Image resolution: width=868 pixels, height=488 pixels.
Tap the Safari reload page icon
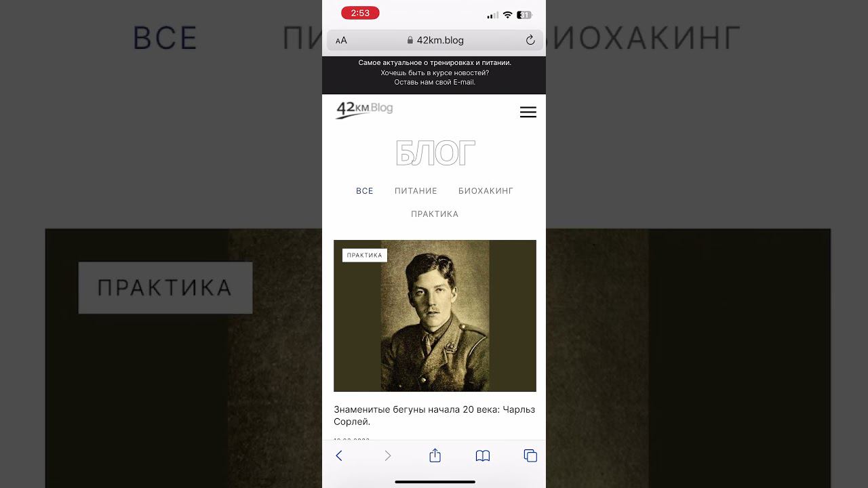coord(530,40)
